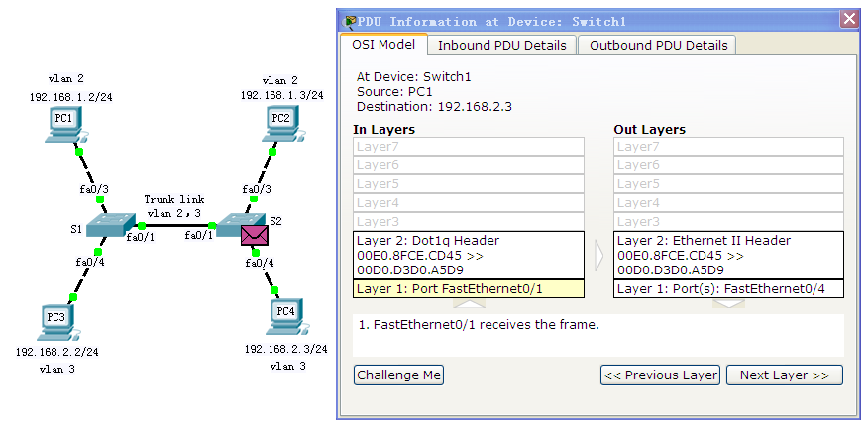Go to << Previous Layer
Viewport: 868px width, 428px height.
coord(660,374)
